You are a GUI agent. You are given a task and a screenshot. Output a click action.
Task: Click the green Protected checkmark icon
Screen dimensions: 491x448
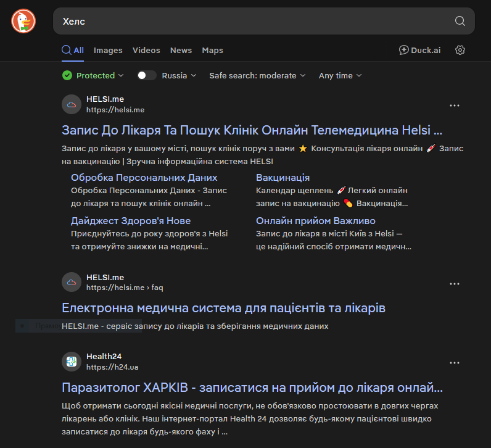(67, 75)
